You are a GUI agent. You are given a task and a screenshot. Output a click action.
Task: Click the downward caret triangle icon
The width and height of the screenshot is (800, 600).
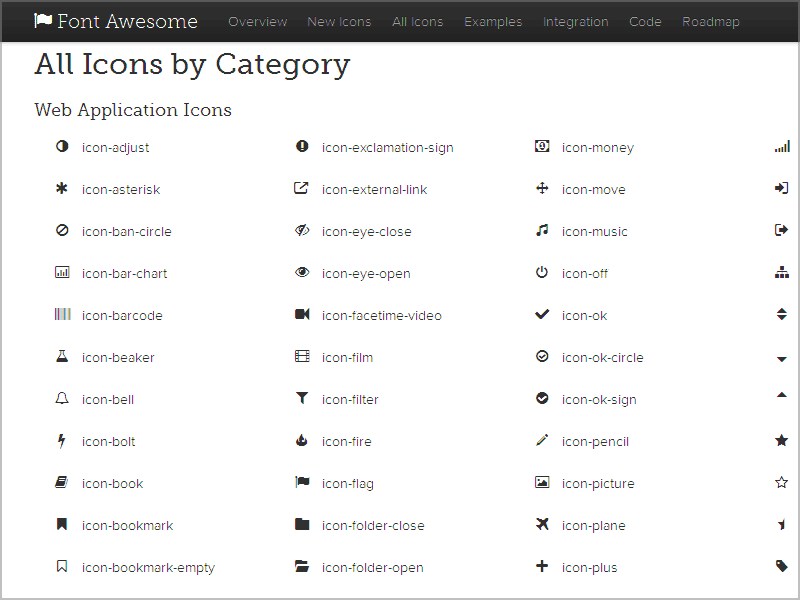[x=782, y=359]
